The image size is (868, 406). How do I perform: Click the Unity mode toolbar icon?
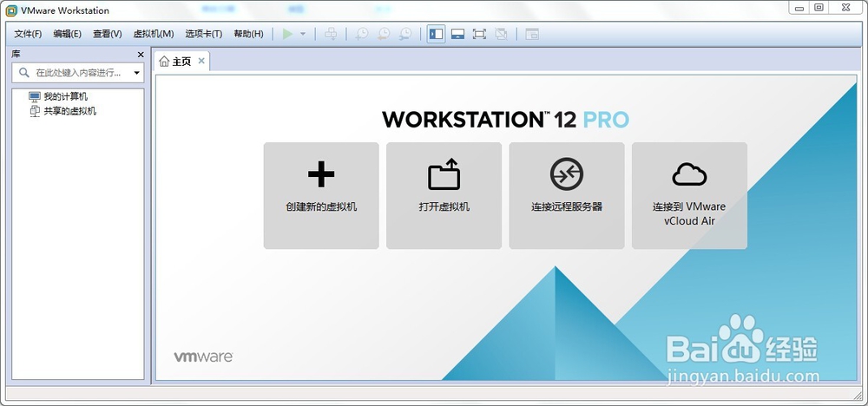coord(501,35)
